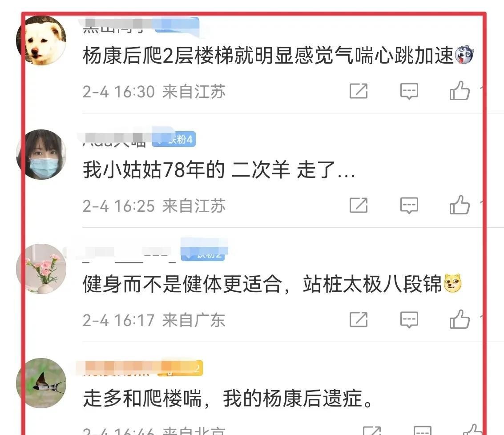This screenshot has height=435, width=504.
Task: Tap the doge emoji after 八段锦
Action: [x=452, y=283]
